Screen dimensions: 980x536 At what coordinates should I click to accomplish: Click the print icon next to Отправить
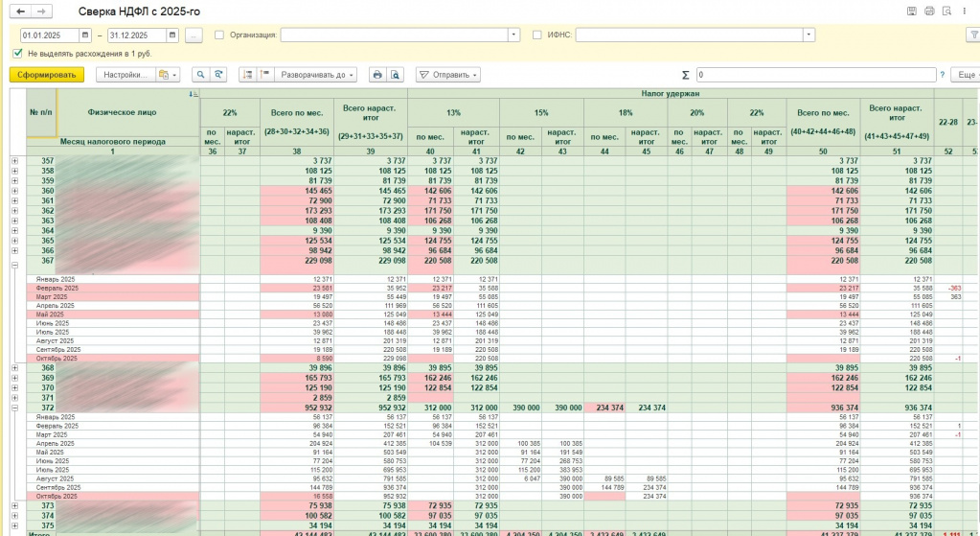[x=376, y=75]
